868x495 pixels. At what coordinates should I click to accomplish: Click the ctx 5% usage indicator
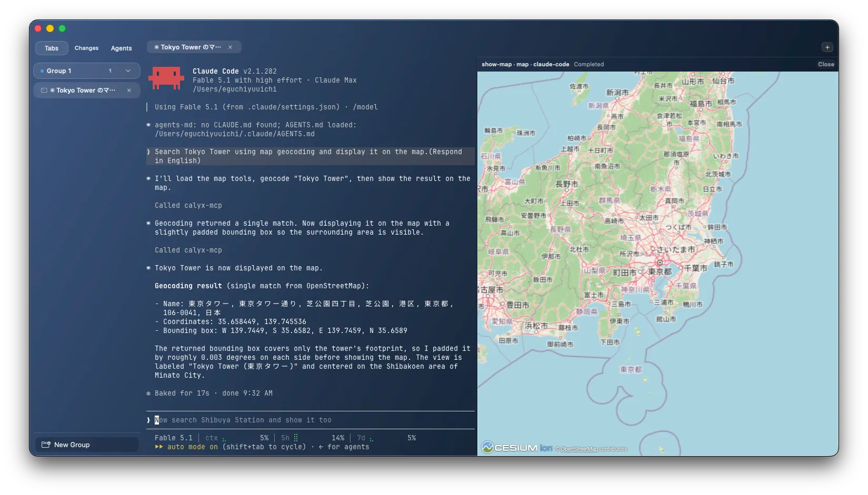click(237, 438)
